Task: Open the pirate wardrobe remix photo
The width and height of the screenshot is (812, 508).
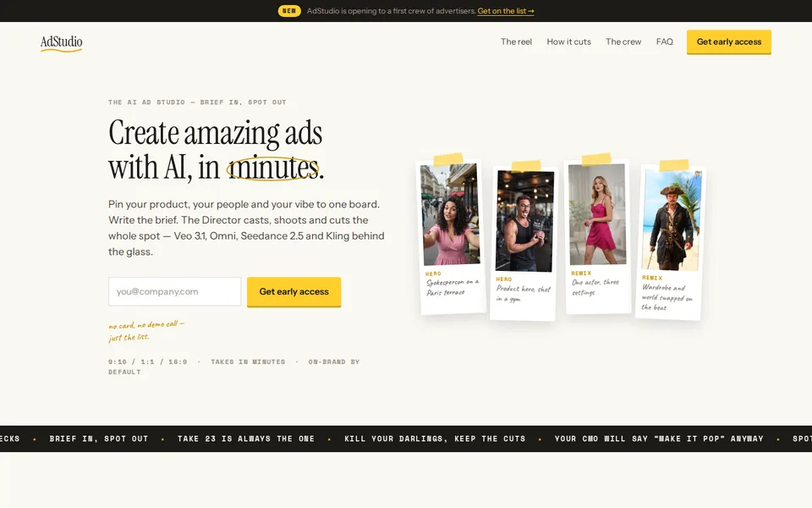Action: [x=671, y=220]
